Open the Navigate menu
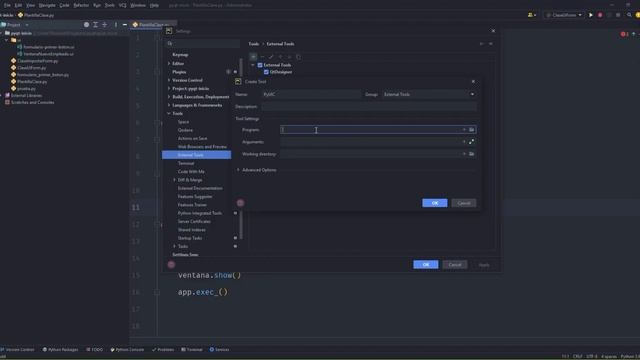Screen dimensions: 640x360 click(47, 5)
